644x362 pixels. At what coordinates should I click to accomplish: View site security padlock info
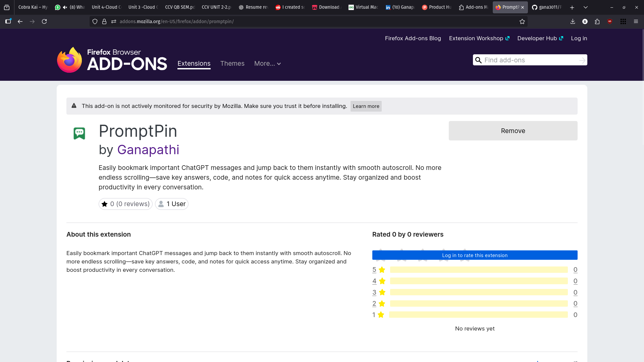tap(104, 21)
